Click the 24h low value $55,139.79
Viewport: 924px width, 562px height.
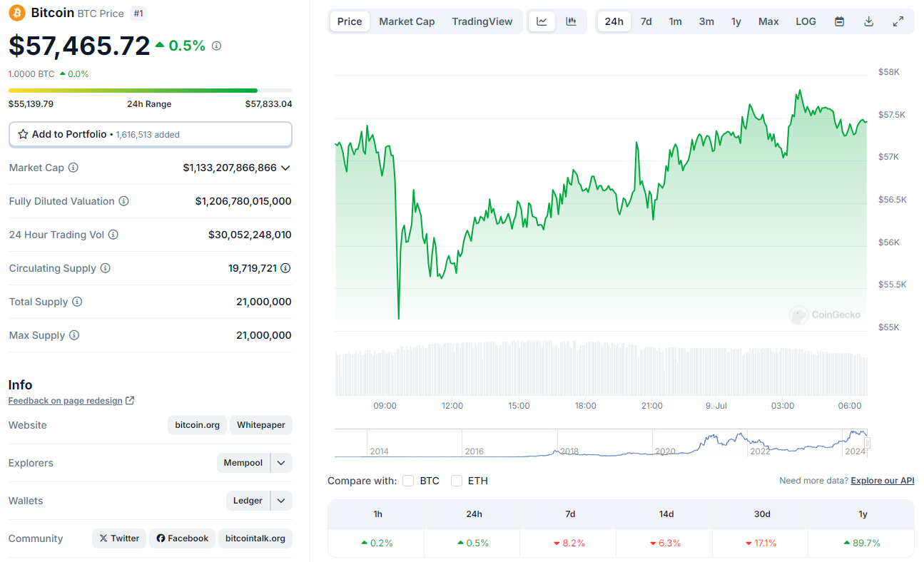click(31, 104)
